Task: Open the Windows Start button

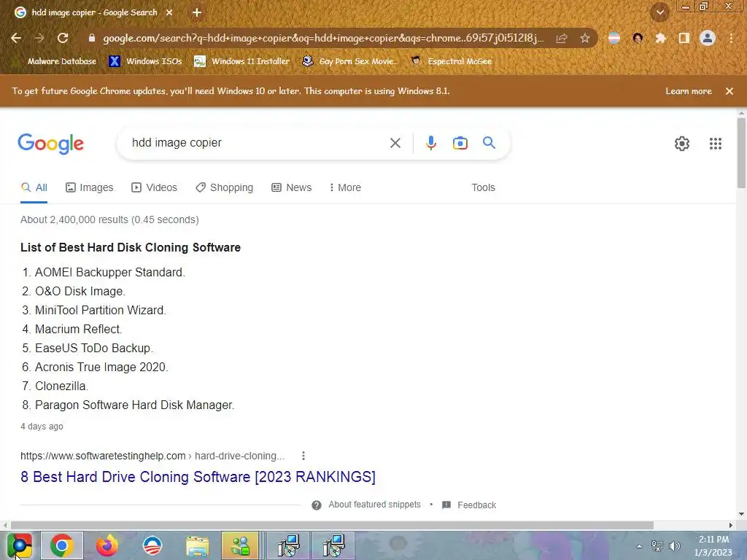Action: [19, 545]
